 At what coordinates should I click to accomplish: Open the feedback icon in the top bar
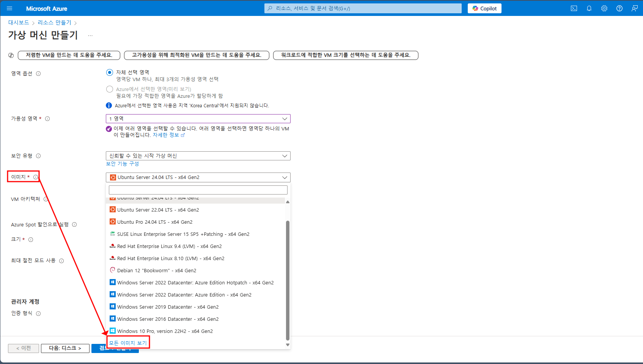[634, 8]
